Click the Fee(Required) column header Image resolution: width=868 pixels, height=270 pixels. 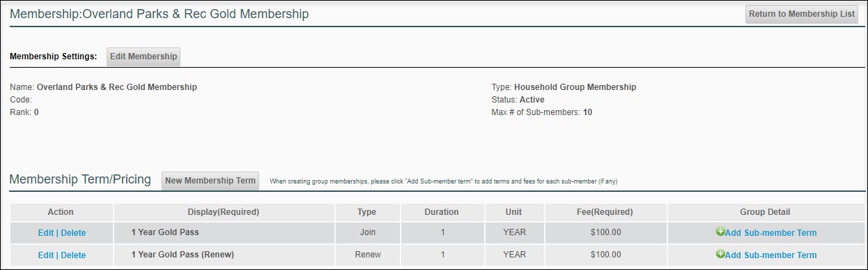point(606,212)
